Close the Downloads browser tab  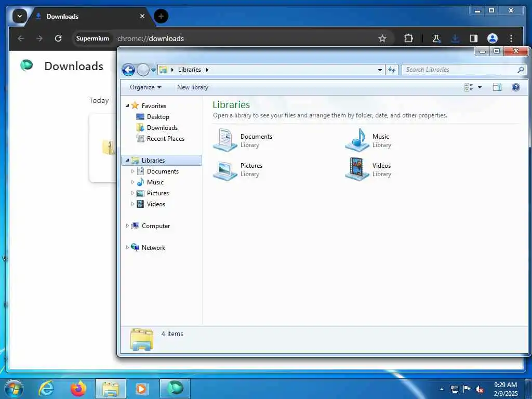[x=142, y=16]
